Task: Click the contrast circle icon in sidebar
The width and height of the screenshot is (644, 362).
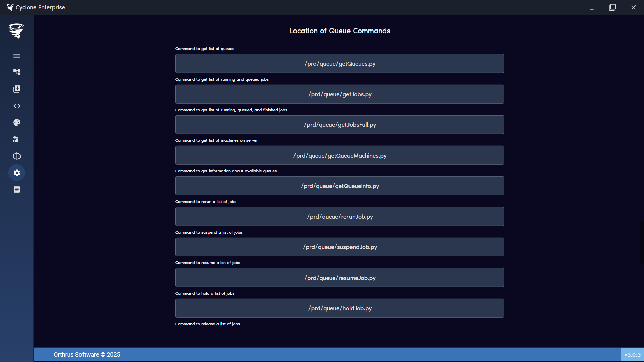Action: click(17, 156)
